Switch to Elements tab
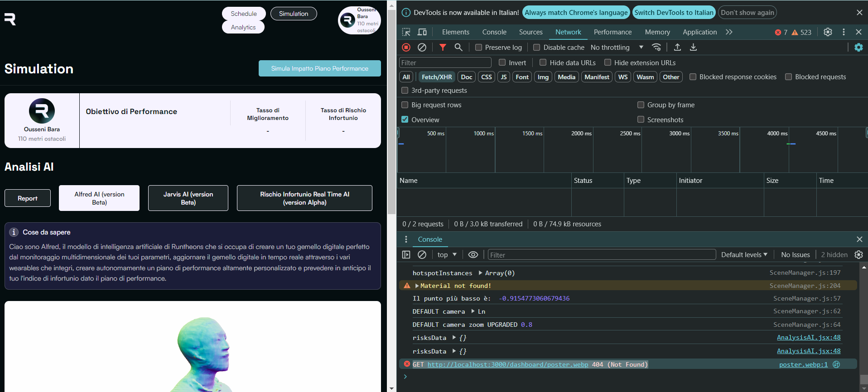Viewport: 868px width, 392px height. pos(456,32)
